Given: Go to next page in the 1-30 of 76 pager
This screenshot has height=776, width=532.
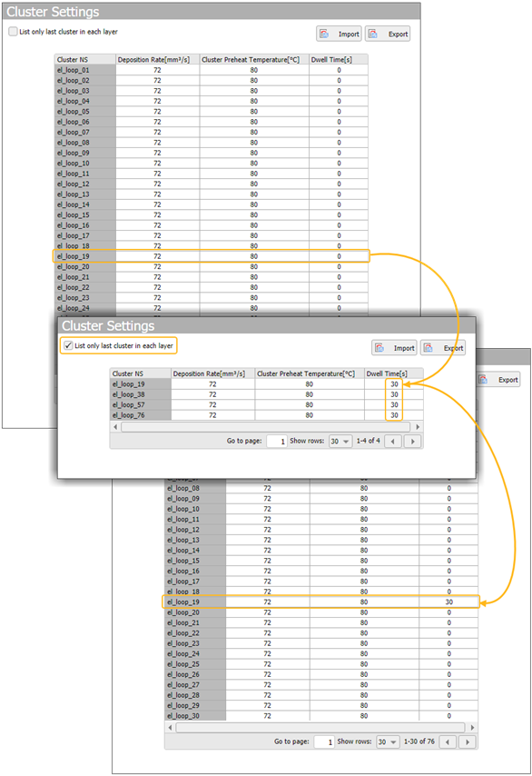Looking at the screenshot, I should tap(468, 741).
